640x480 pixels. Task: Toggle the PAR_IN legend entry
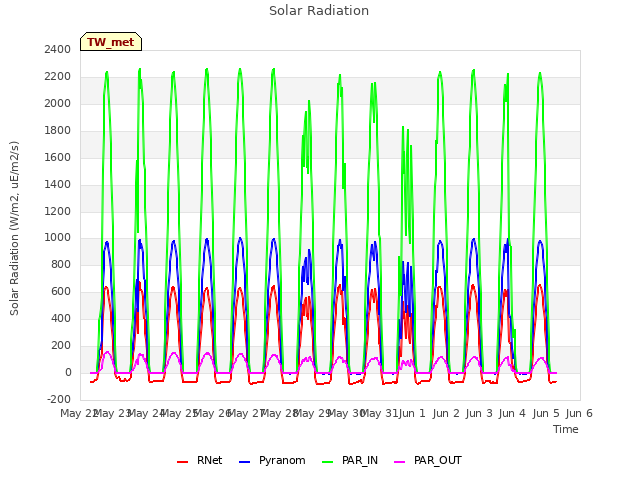350,461
